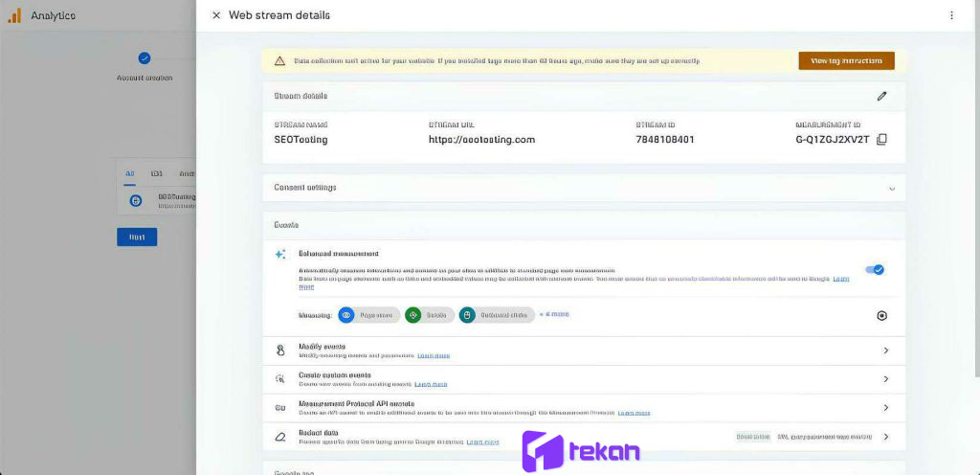
Task: Click the stream name SEOTesting value
Action: pos(301,140)
